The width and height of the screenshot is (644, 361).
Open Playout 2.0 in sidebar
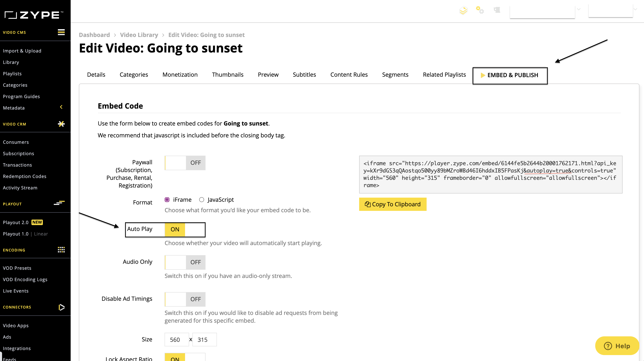[x=16, y=222]
